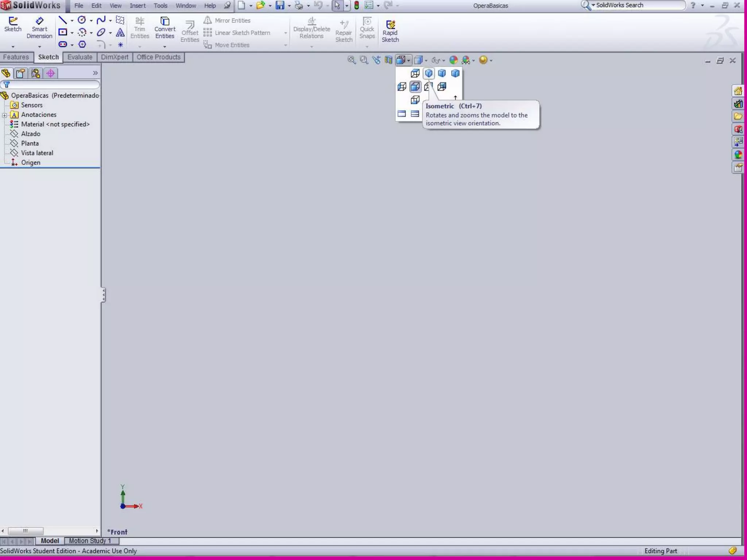Switch to the Features tab
The image size is (747, 560).
(16, 57)
